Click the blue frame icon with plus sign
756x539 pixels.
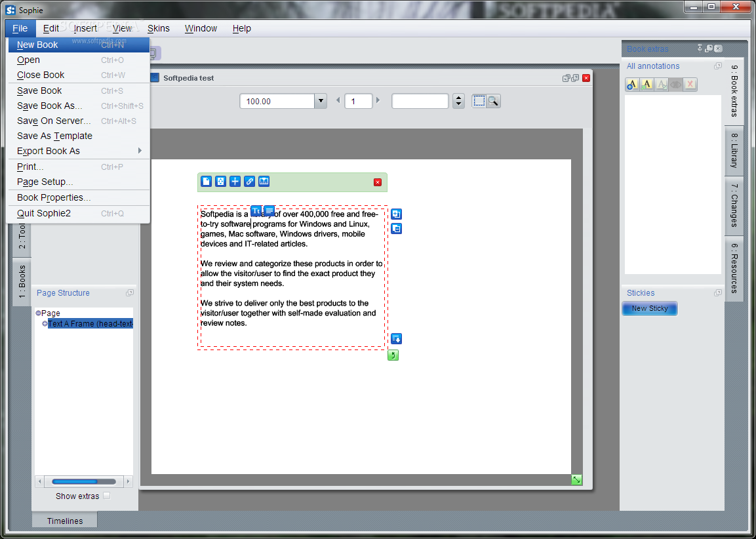click(396, 214)
